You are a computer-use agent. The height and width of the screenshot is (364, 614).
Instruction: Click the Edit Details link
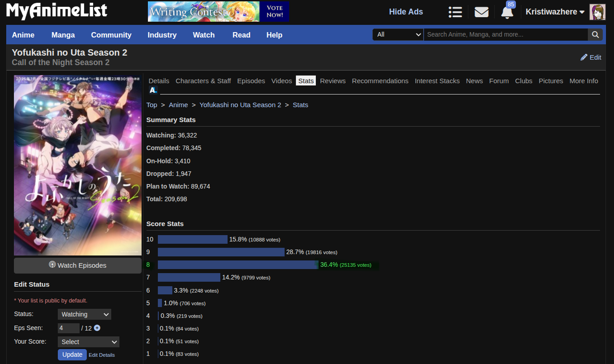pos(102,355)
